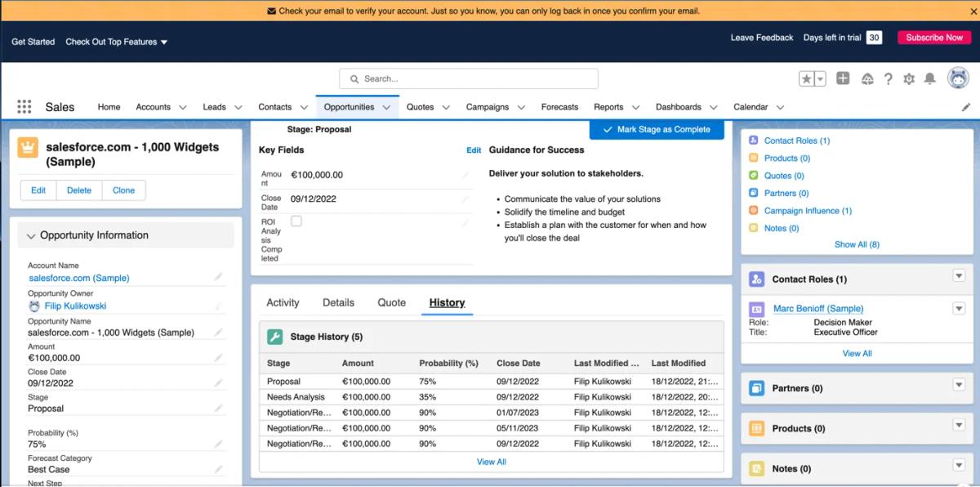980x487 pixels.
Task: Open the Quotes (0) related link
Action: [784, 176]
